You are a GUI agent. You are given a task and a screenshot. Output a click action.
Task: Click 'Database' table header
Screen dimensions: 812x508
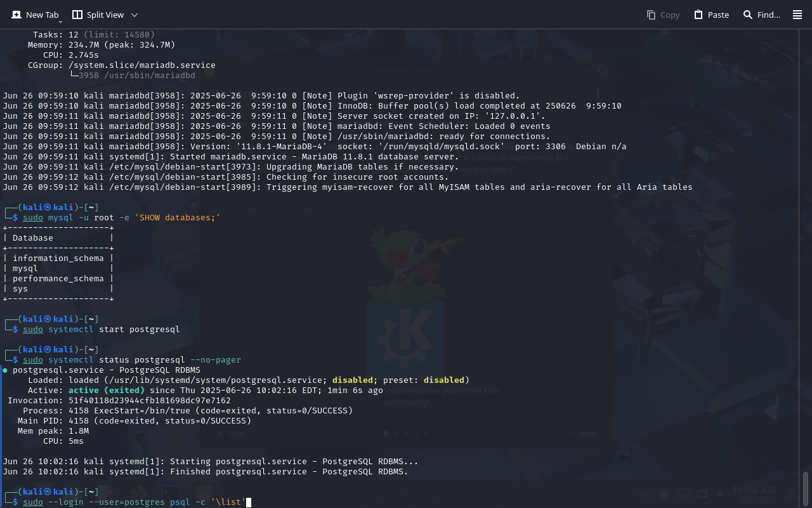pyautogui.click(x=33, y=238)
